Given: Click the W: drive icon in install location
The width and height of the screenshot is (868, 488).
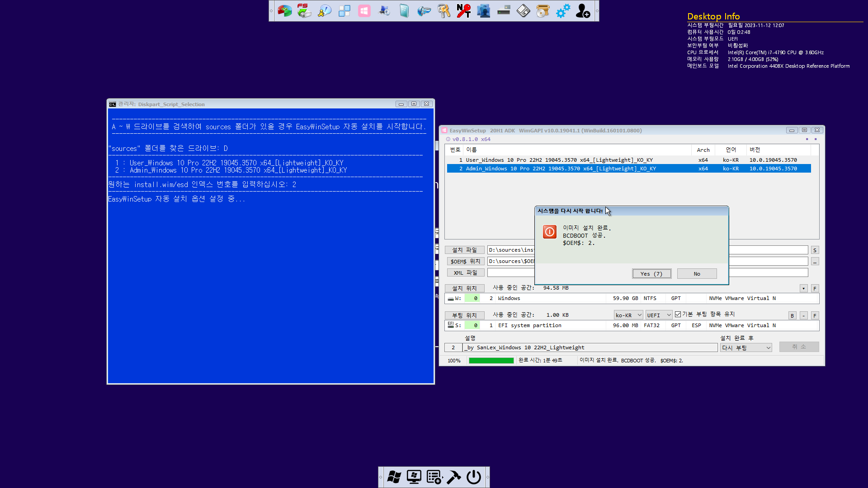Looking at the screenshot, I should 451,298.
